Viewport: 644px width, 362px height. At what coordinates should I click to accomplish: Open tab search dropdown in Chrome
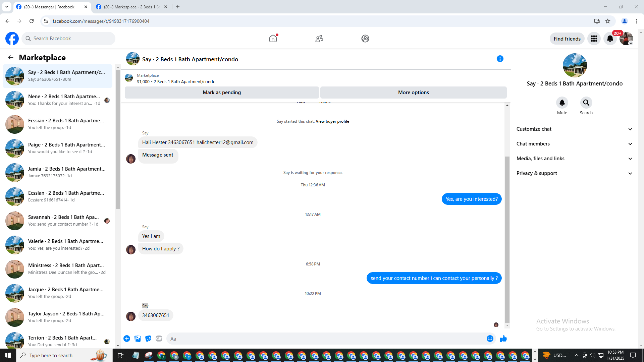tap(7, 7)
